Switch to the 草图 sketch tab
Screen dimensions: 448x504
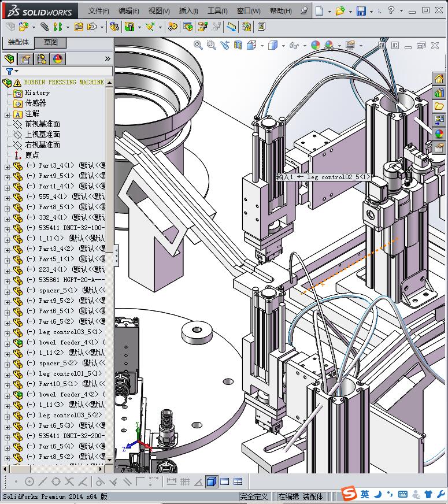(x=51, y=43)
